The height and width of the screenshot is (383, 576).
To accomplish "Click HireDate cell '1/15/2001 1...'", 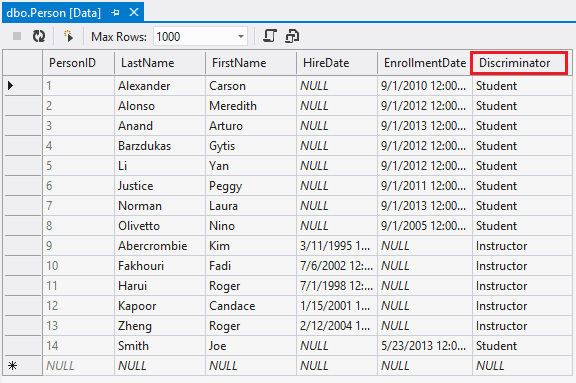I will tap(337, 306).
